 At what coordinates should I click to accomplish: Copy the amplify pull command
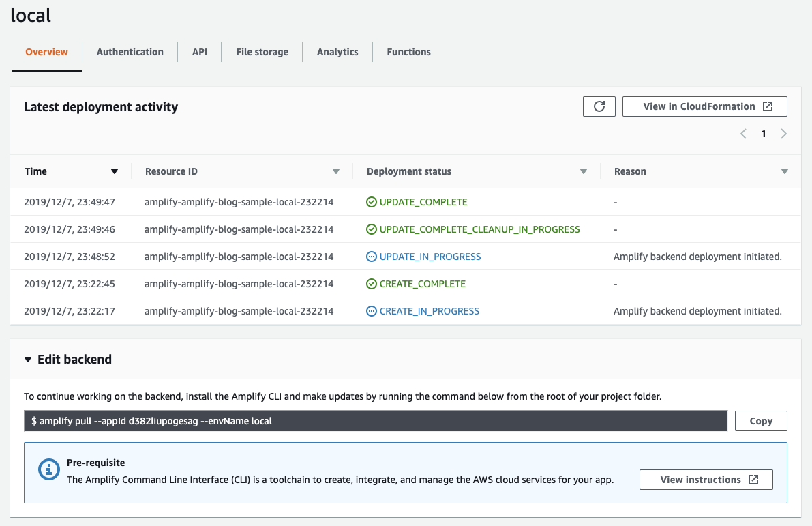click(x=761, y=421)
